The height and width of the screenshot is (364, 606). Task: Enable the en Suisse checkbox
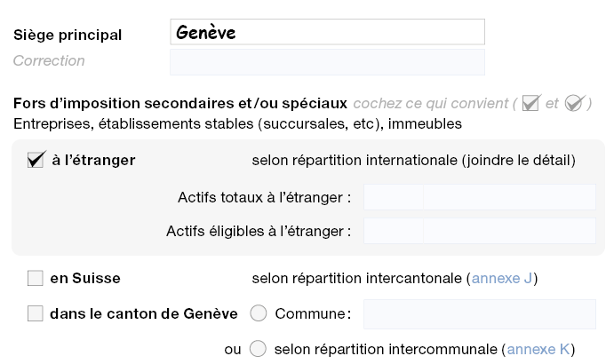[36, 279]
